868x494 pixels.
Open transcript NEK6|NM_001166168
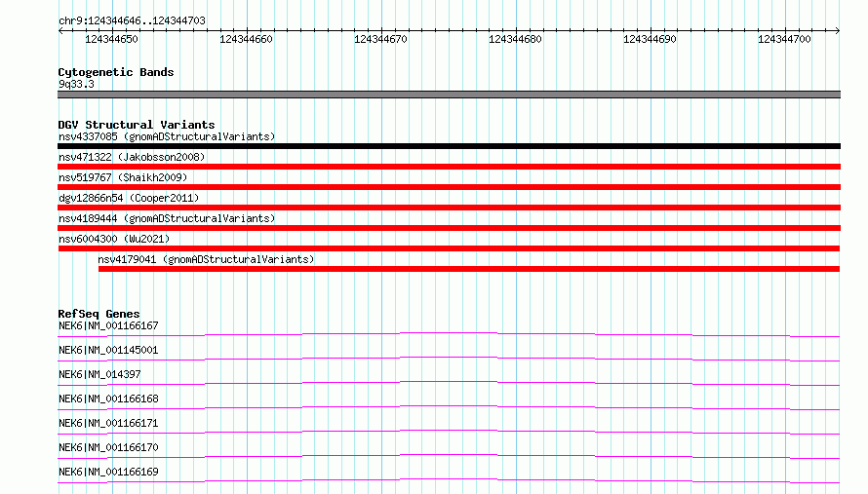108,399
